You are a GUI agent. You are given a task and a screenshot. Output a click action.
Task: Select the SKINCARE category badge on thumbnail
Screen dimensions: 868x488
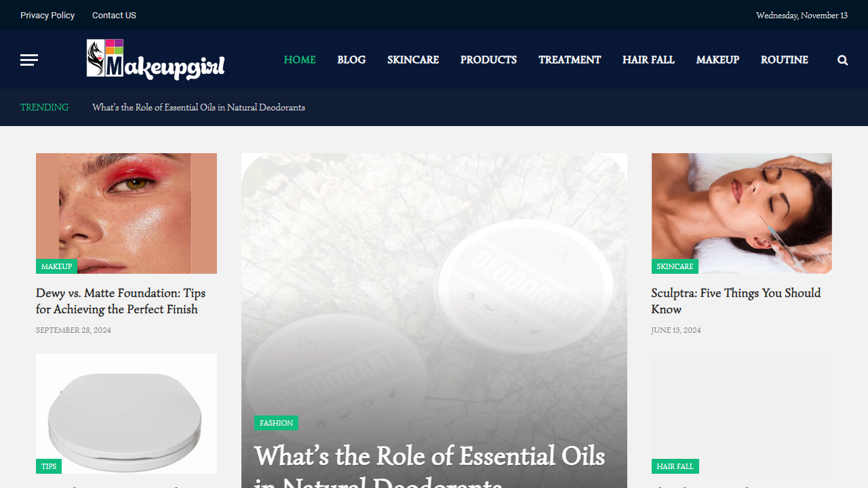(x=675, y=266)
